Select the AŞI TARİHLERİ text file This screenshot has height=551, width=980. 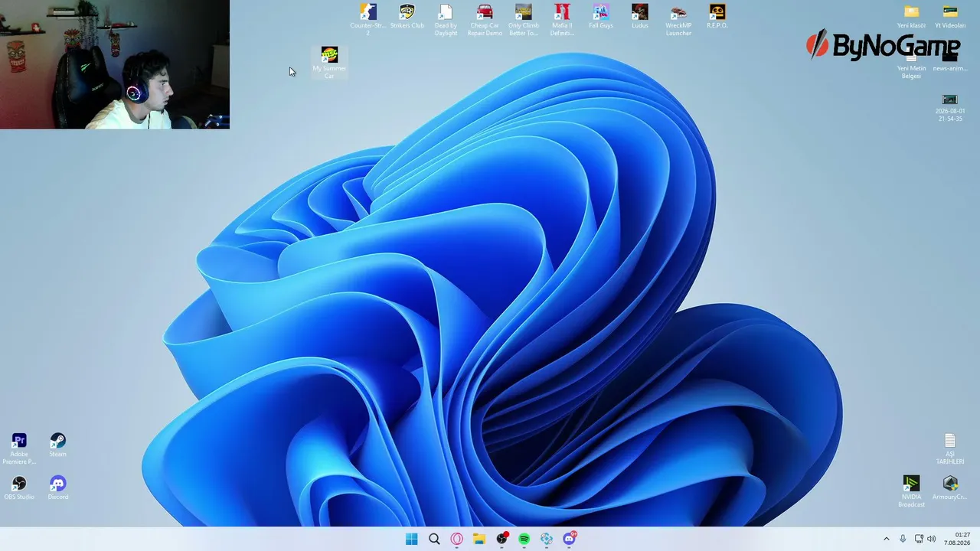pos(950,450)
